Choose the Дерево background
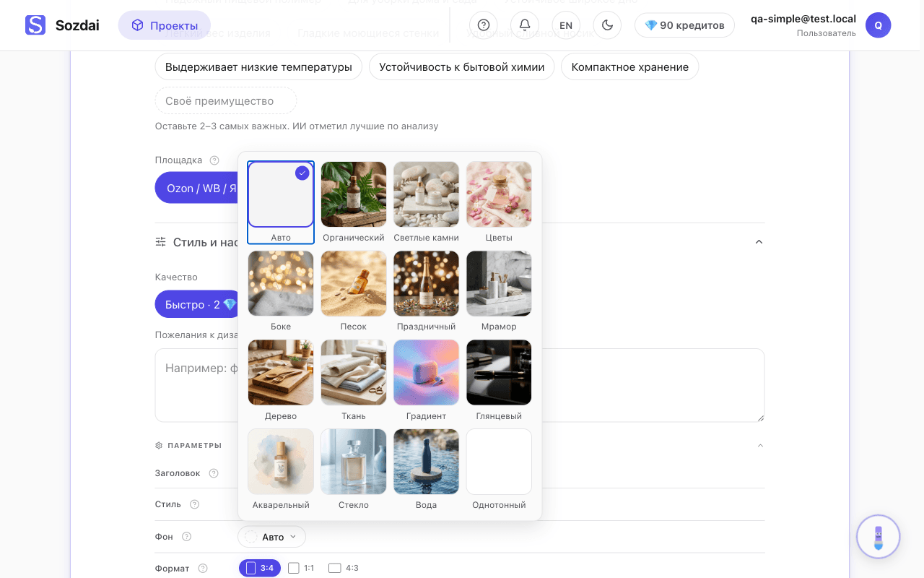This screenshot has width=924, height=578. (x=281, y=372)
